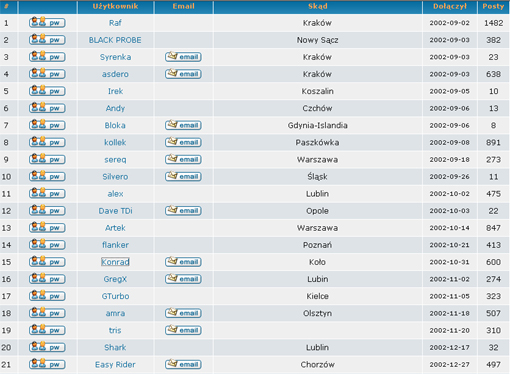Send private message to Shark
The width and height of the screenshot is (510, 374).
(47, 347)
